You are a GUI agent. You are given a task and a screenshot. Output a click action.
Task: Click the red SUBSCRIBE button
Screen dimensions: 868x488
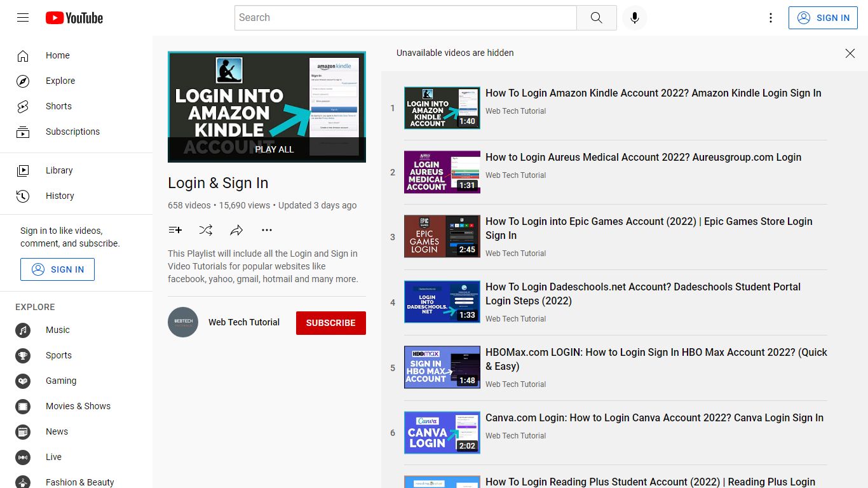click(x=331, y=323)
